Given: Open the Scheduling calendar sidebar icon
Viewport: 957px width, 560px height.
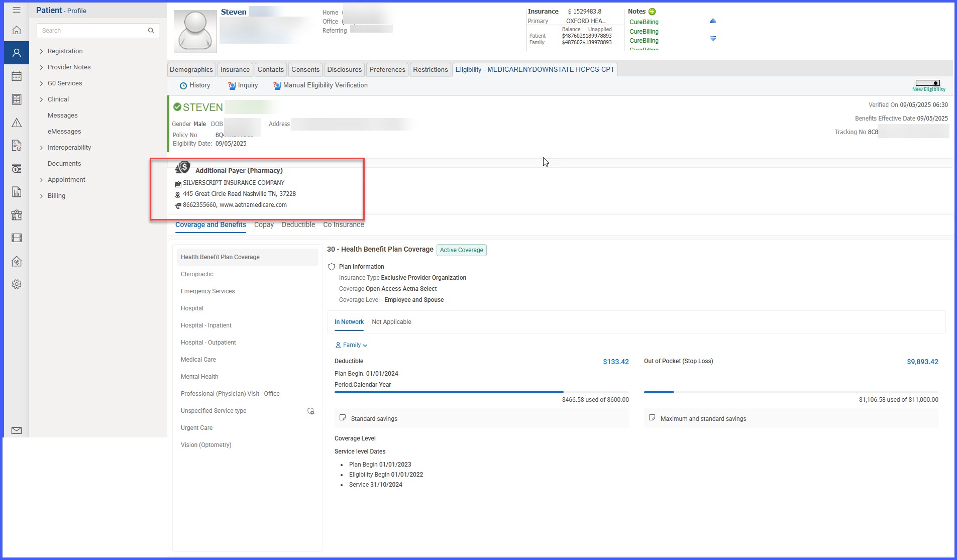Looking at the screenshot, I should [17, 76].
